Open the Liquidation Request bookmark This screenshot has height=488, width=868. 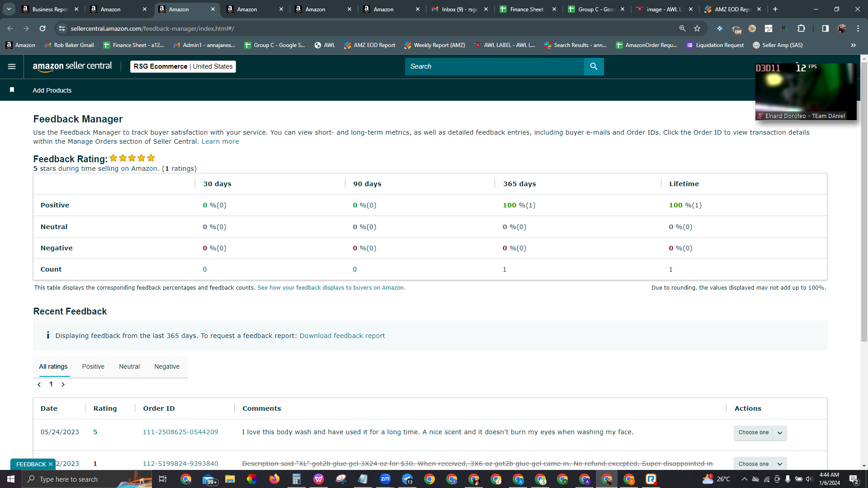[x=715, y=45]
